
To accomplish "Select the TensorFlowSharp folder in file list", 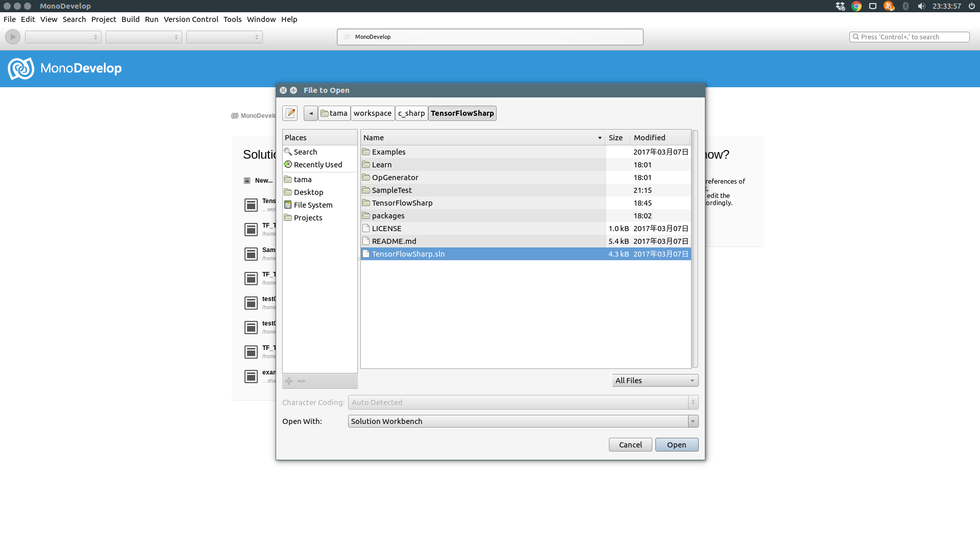I will click(x=526, y=203).
